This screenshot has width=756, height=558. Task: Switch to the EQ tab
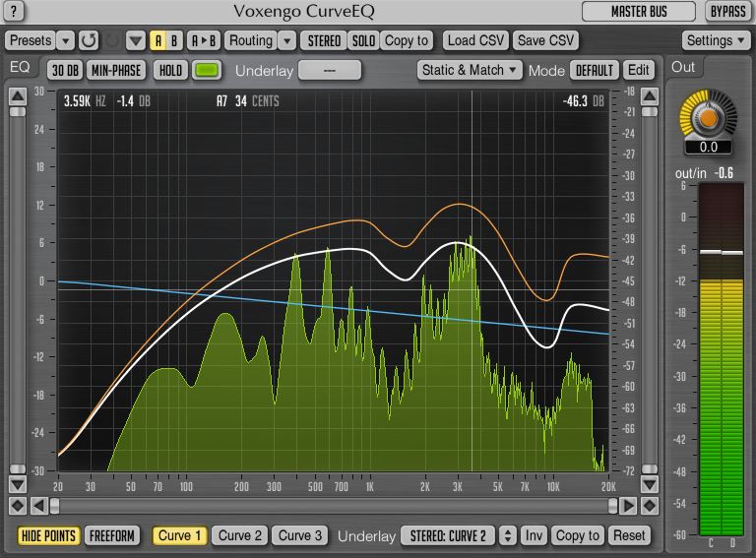[21, 67]
